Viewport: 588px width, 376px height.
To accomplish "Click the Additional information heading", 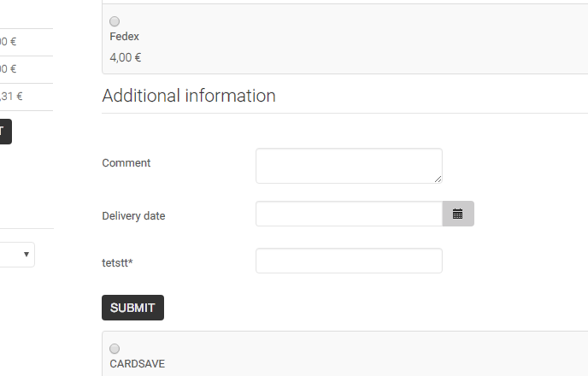I will pos(189,96).
